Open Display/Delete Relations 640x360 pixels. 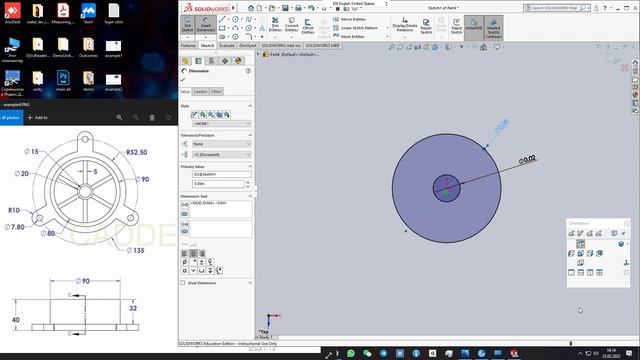pos(404,25)
